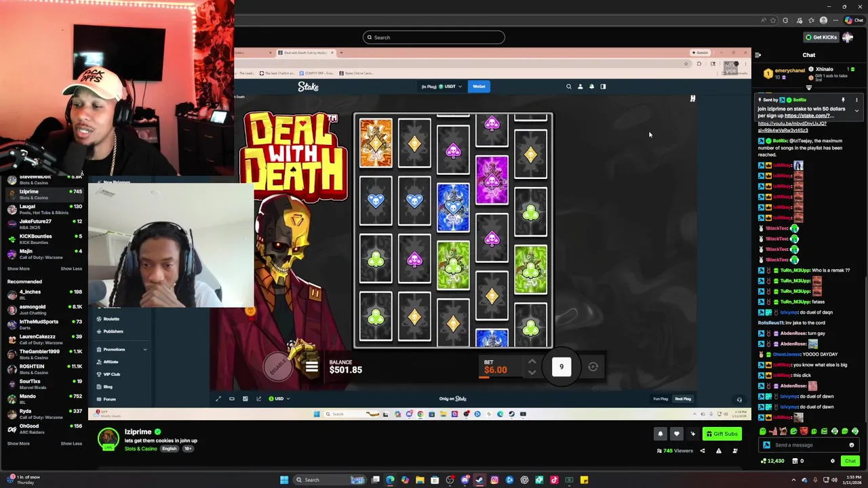Click the Send a message input
This screenshot has width=868, height=488.
810,445
